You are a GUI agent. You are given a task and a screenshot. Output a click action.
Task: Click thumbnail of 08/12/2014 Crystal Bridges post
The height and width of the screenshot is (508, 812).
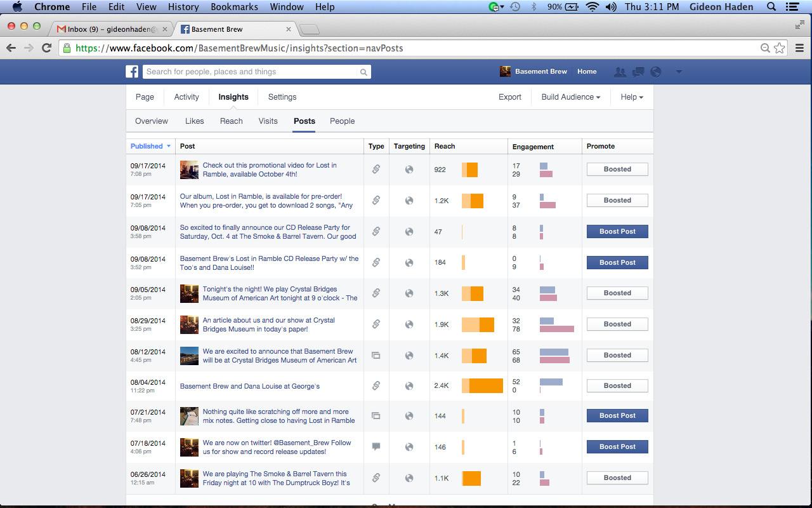pyautogui.click(x=189, y=356)
